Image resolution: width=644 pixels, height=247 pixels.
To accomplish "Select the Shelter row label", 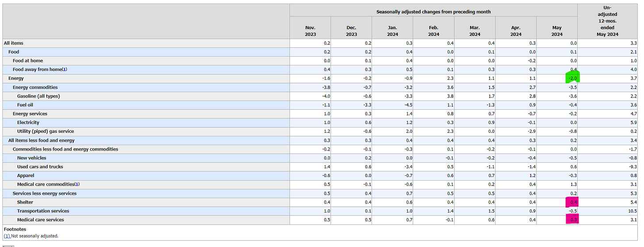I will (x=25, y=202).
